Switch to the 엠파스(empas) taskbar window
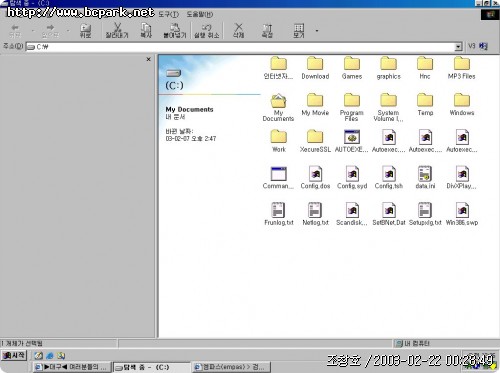The image size is (500, 373). click(232, 367)
